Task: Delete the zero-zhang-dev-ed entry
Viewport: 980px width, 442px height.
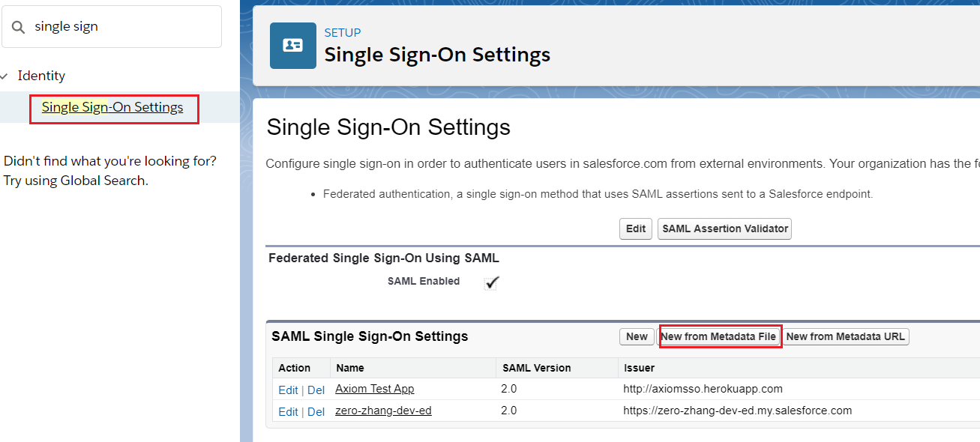Action: tap(316, 411)
